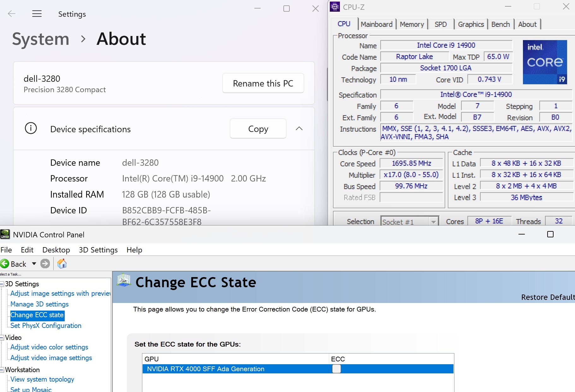
Task: Click the Cores value 8P + 16E
Action: click(489, 221)
